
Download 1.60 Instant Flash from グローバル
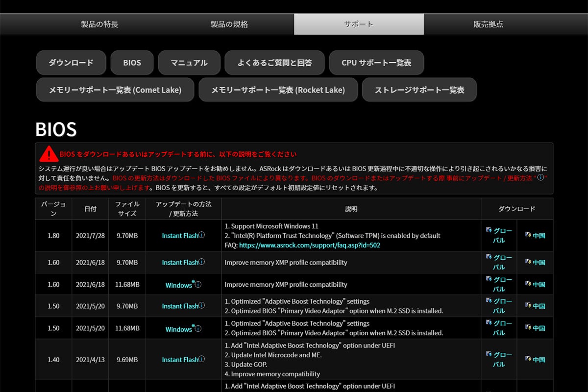click(499, 262)
